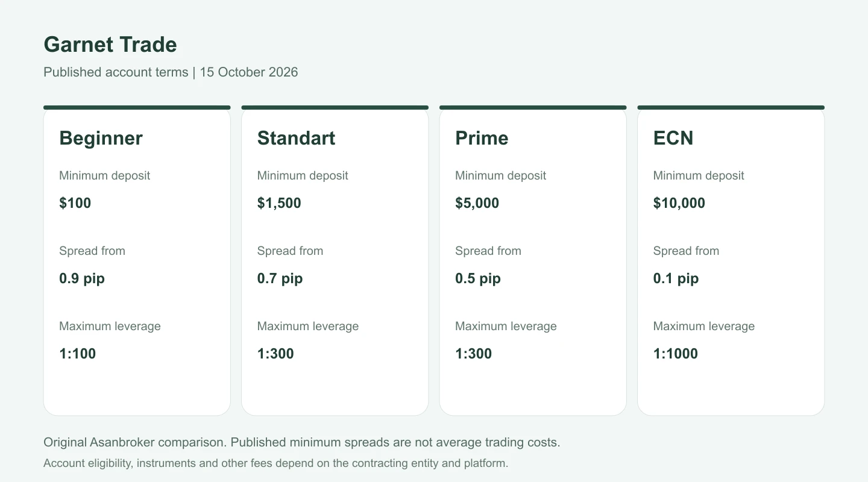This screenshot has height=482, width=868.
Task: Click the "$100" minimum deposit value
Action: coord(75,203)
